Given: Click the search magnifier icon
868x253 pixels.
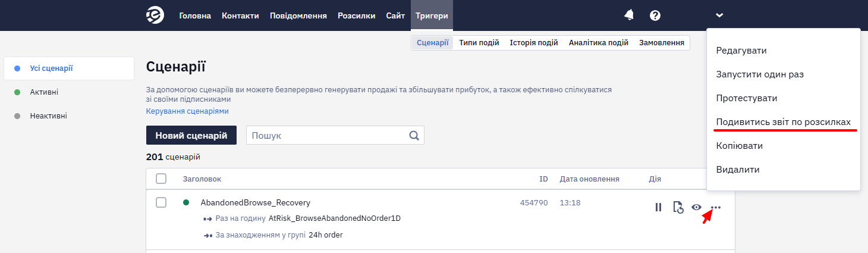Looking at the screenshot, I should [414, 135].
